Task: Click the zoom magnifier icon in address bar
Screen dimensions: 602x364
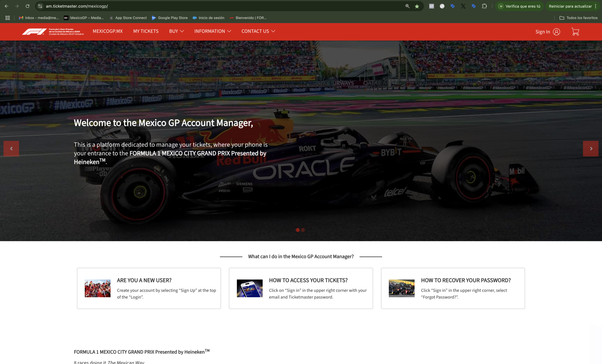Action: pos(407,6)
